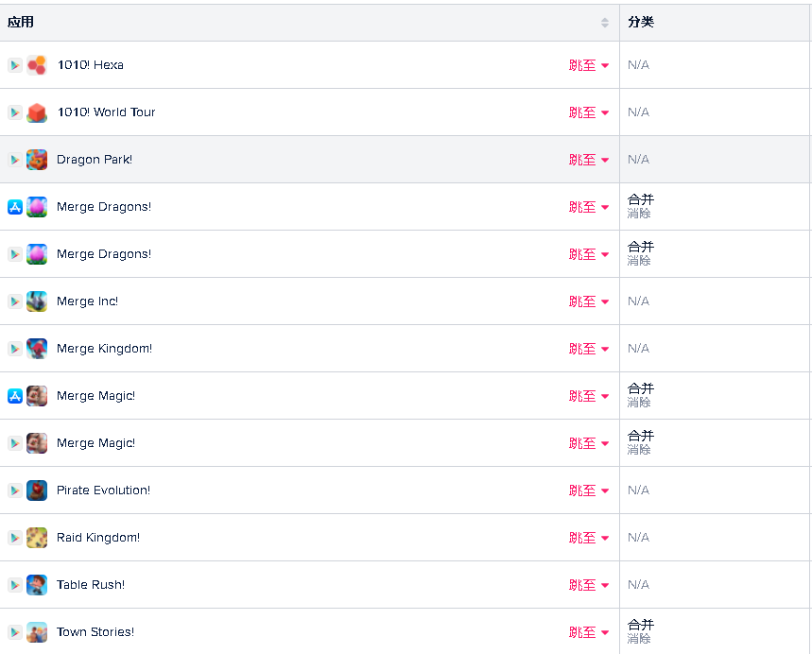The image size is (812, 654).
Task: Click the Pirate Evolution! app icon
Action: (x=37, y=491)
